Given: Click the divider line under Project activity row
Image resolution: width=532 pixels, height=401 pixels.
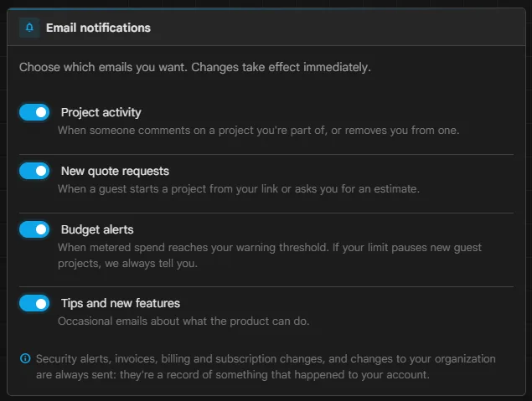Looking at the screenshot, I should tap(266, 155).
